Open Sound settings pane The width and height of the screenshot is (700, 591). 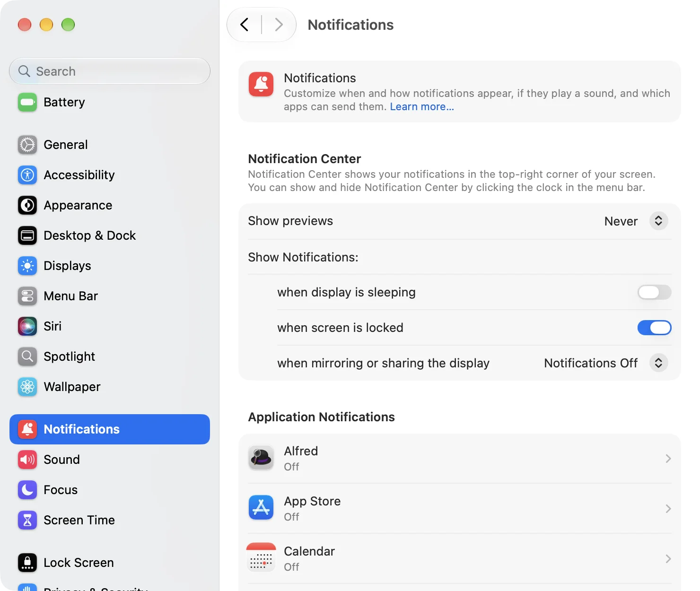point(110,460)
